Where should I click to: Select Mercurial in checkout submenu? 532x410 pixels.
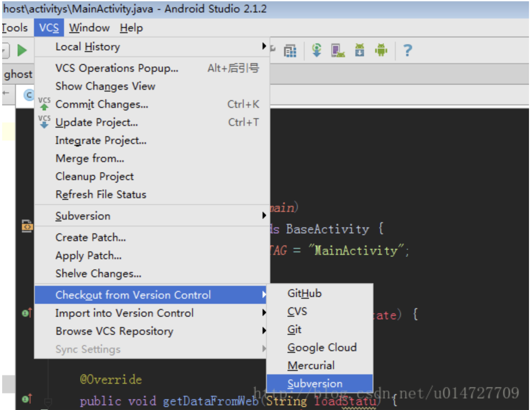click(320, 365)
